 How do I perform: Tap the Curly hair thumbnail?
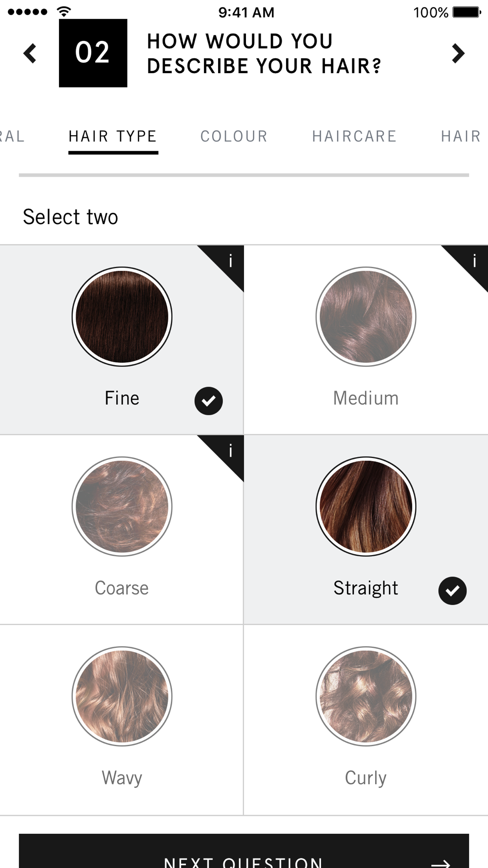[x=366, y=696]
